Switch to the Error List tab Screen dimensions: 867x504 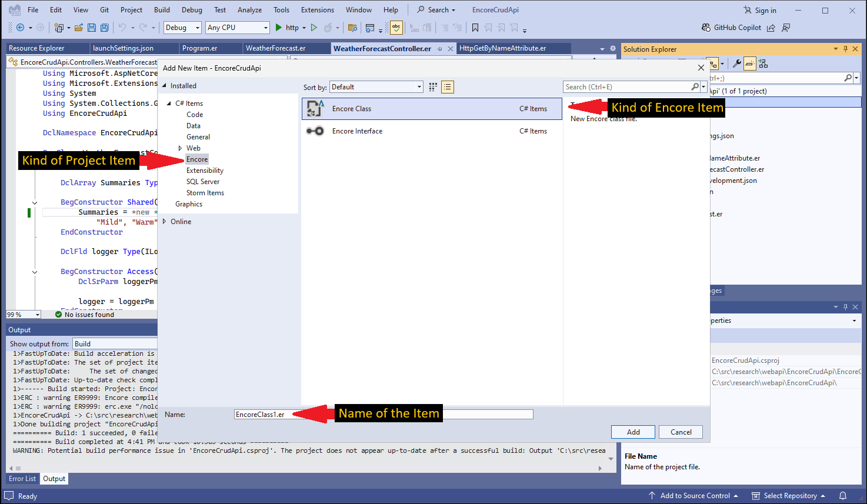[22, 479]
